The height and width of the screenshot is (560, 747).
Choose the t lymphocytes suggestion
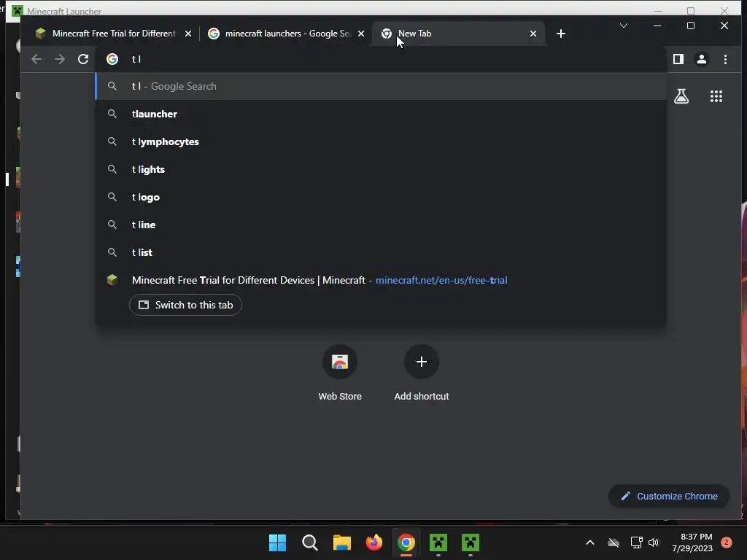pyautogui.click(x=381, y=141)
